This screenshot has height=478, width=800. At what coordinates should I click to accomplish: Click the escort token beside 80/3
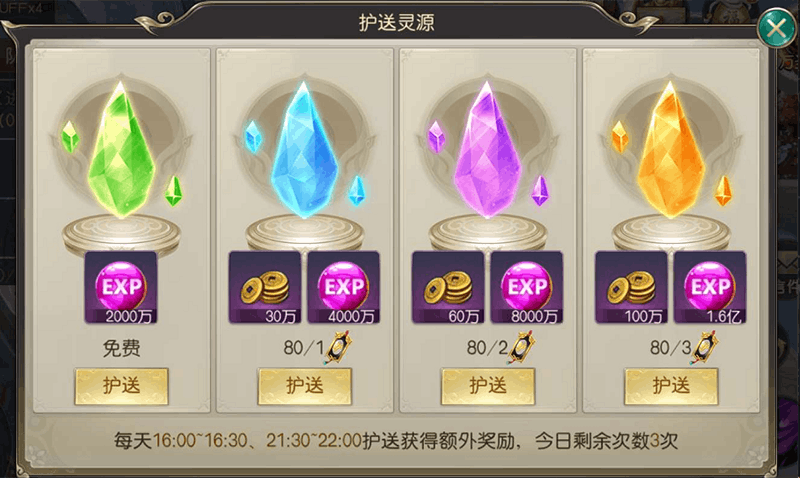coord(705,347)
